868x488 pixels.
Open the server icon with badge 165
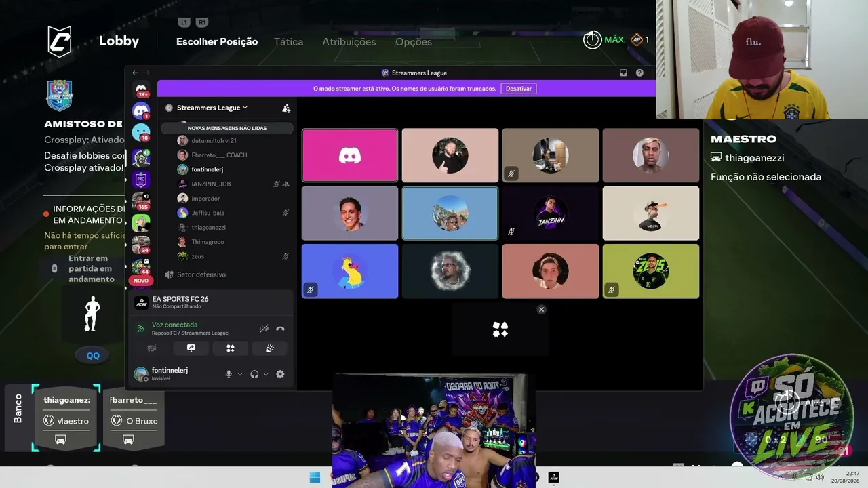pyautogui.click(x=141, y=201)
